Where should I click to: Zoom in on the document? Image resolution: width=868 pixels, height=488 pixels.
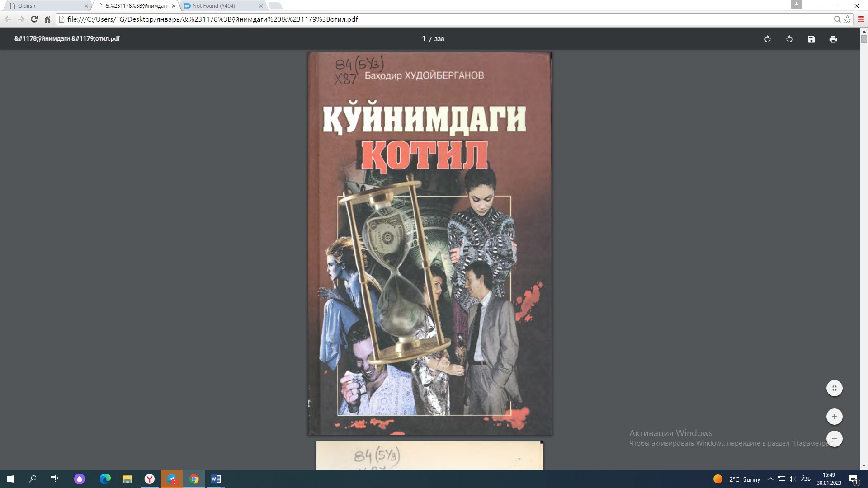pos(834,416)
